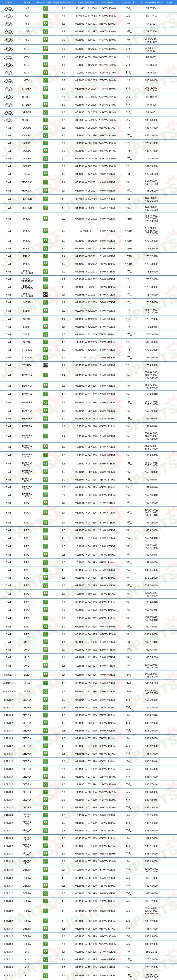Select engine code 182 B3.000

click(151, 166)
